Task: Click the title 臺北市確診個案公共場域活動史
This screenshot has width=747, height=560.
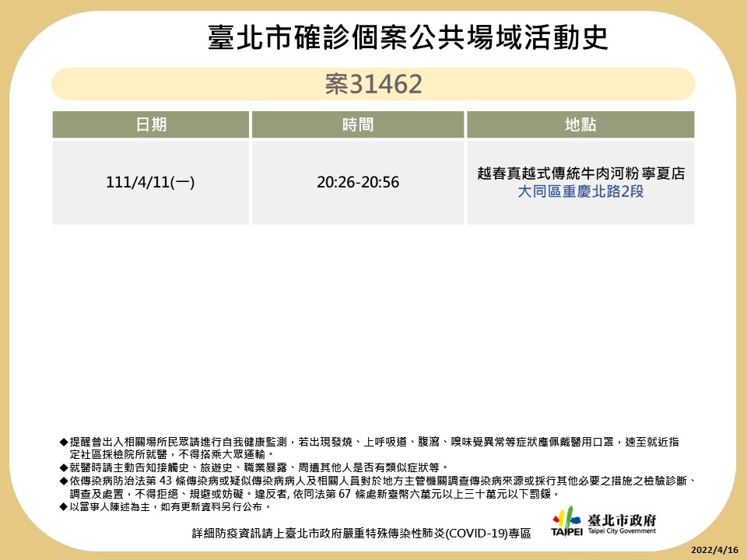Action: [x=408, y=37]
